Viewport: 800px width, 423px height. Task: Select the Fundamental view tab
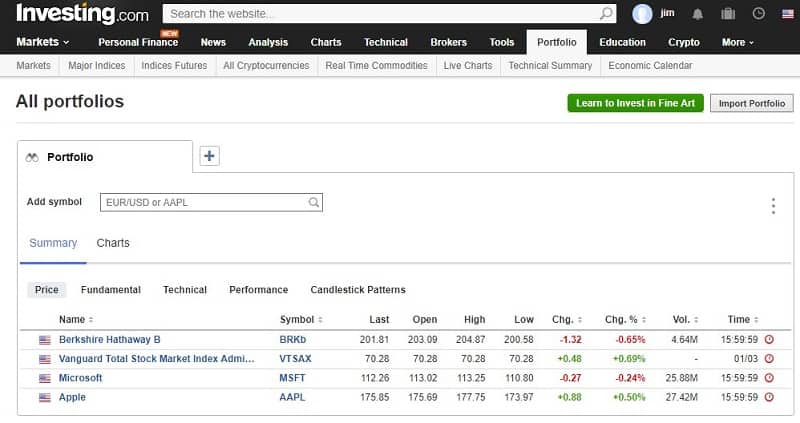tap(110, 290)
